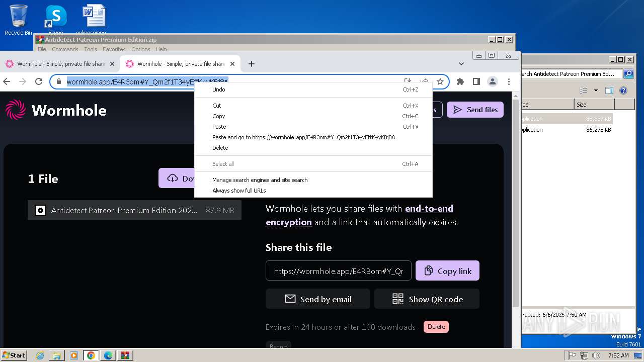
Task: Click the pink Delete button
Action: (436, 327)
